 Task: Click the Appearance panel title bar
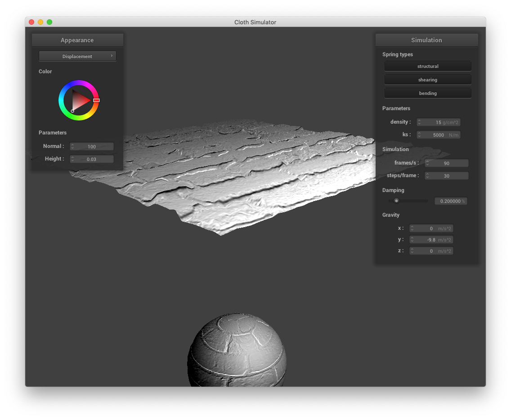(77, 40)
